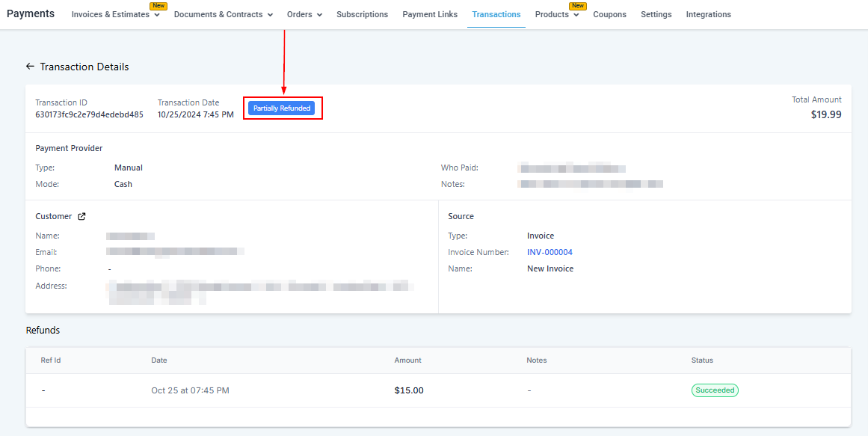Screen dimensions: 868x436
Task: Select the transaction ID text
Action: click(x=89, y=115)
